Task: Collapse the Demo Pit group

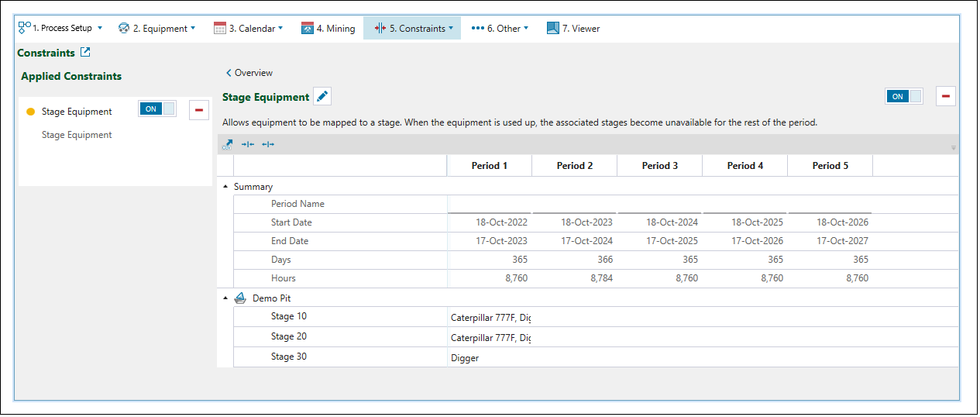Action: point(225,298)
